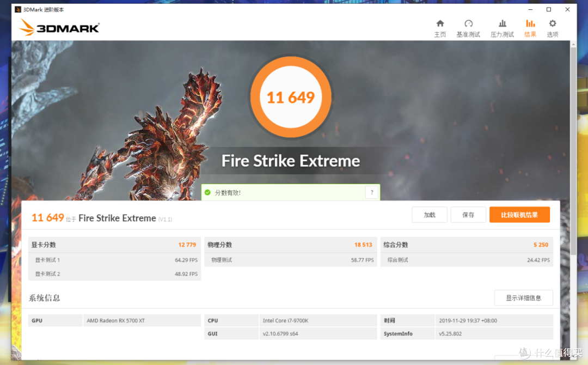Screen dimensions: 588x365
Task: Click the orange 比较联机结果 button
Action: click(x=519, y=215)
